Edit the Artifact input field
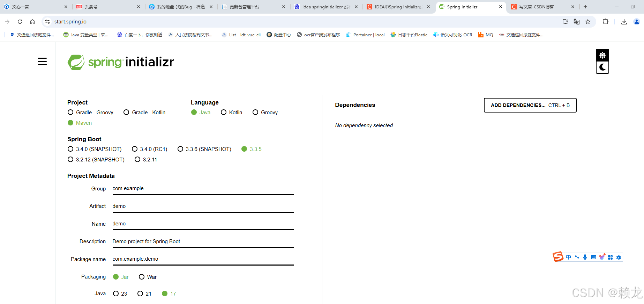The height and width of the screenshot is (304, 644). pos(203,206)
